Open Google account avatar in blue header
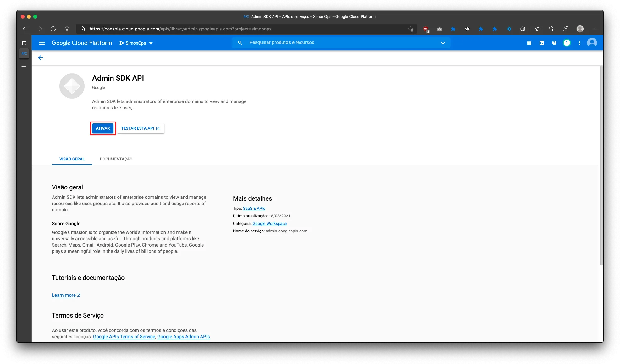Image resolution: width=620 pixels, height=364 pixels. [592, 43]
